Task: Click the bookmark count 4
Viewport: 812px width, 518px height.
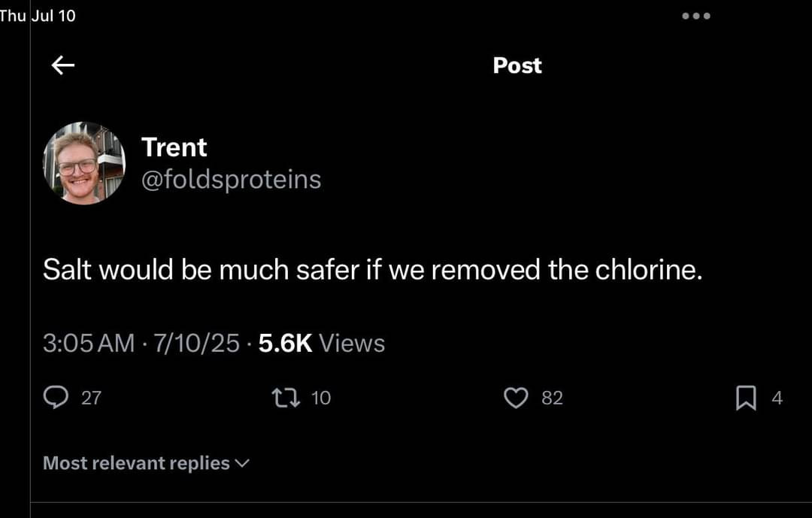Action: [x=777, y=398]
